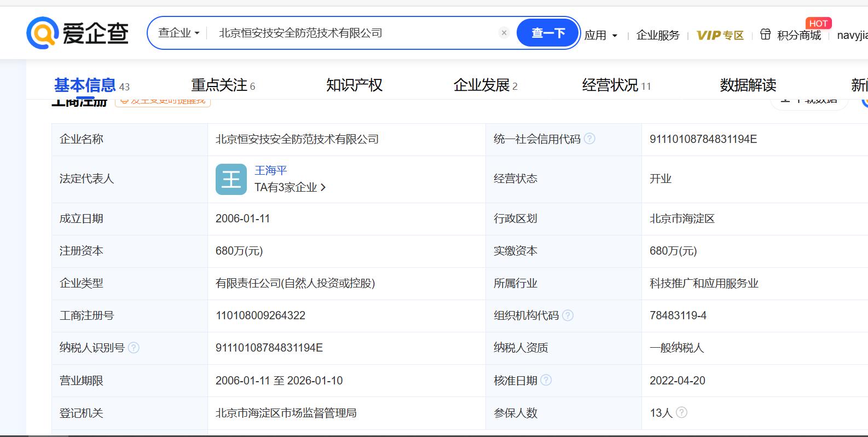Click the 所属行业 label
Viewport: 868px width, 437px height.
tap(516, 283)
